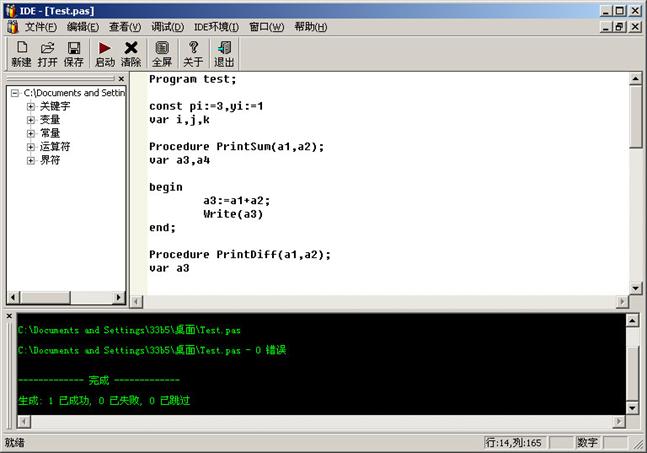Click the 'Program test;' code line
The width and height of the screenshot is (647, 453).
[x=193, y=79]
